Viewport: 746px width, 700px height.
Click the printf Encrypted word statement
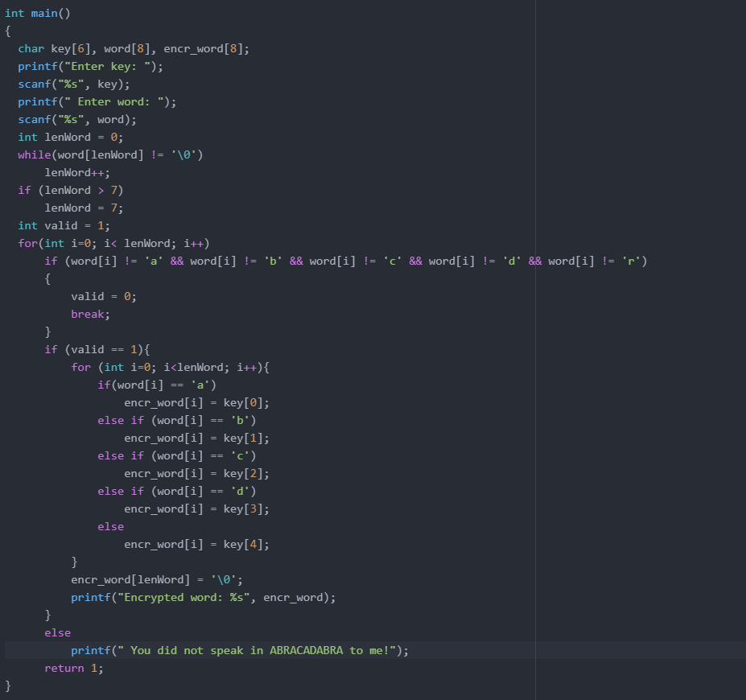point(201,597)
